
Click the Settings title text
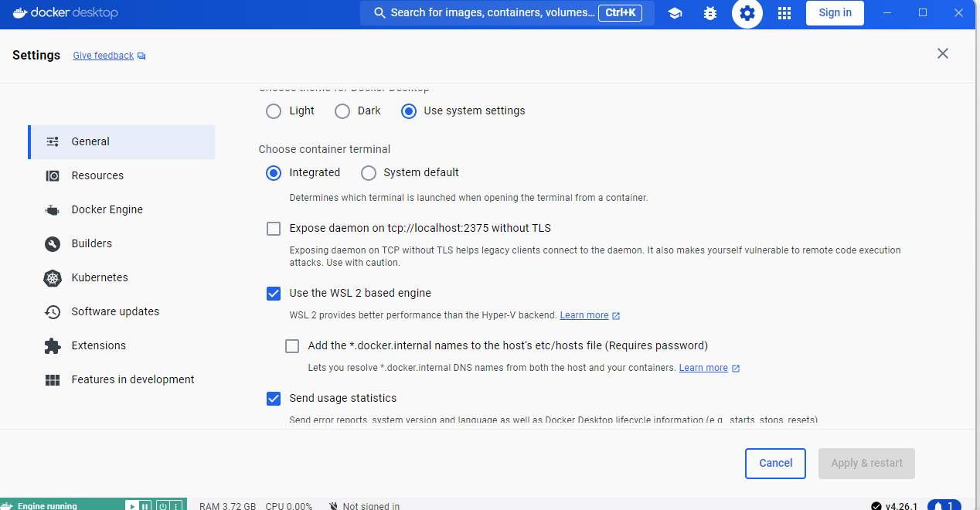pyautogui.click(x=36, y=56)
